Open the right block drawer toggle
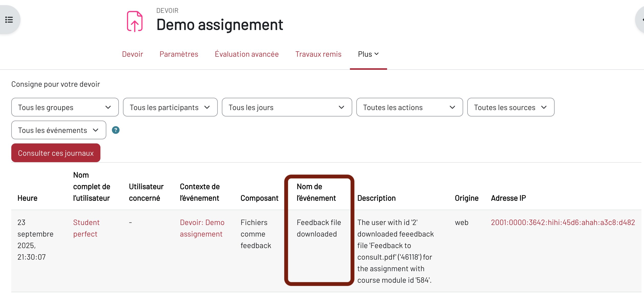The width and height of the screenshot is (644, 293). (641, 20)
